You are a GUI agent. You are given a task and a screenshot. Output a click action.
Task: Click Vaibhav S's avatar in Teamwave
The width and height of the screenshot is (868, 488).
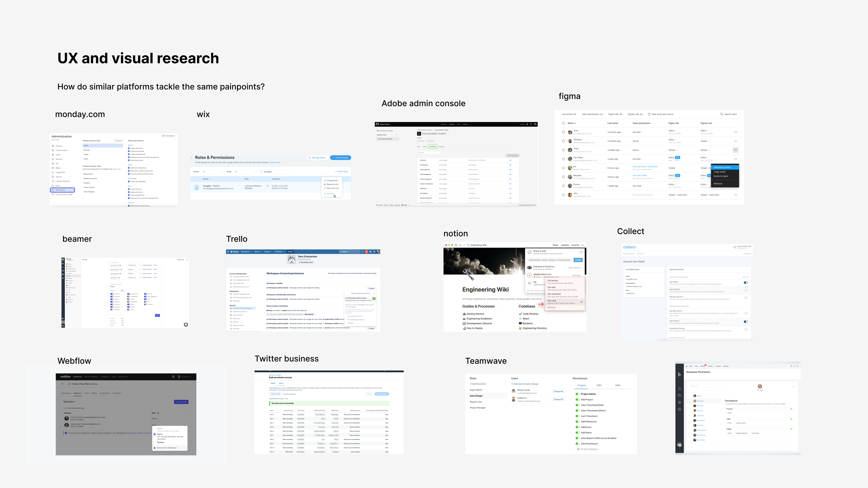514,399
